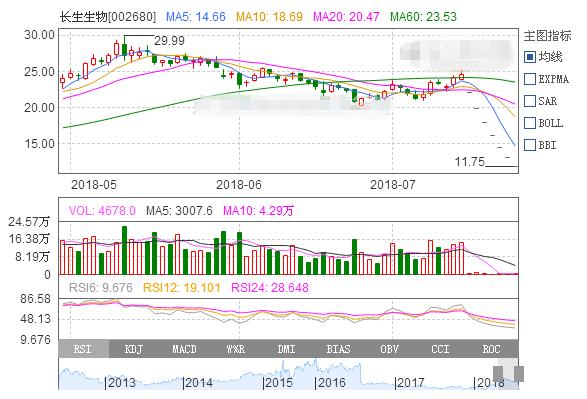
Task: Switch to the OBV indicator tab
Action: click(389, 349)
